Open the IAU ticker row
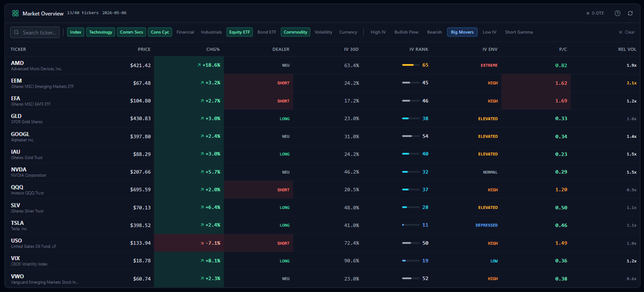This screenshot has width=644, height=292. tap(322, 154)
